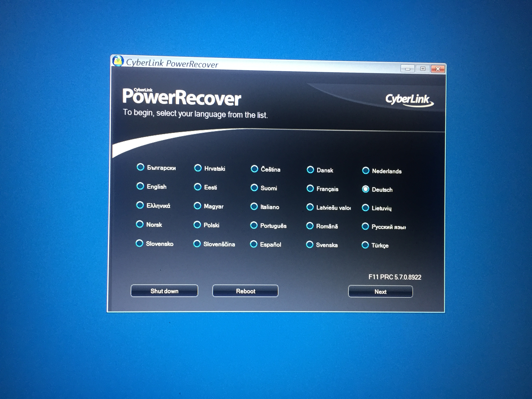Pick Dansk from the language list
The width and height of the screenshot is (532, 399).
310,170
